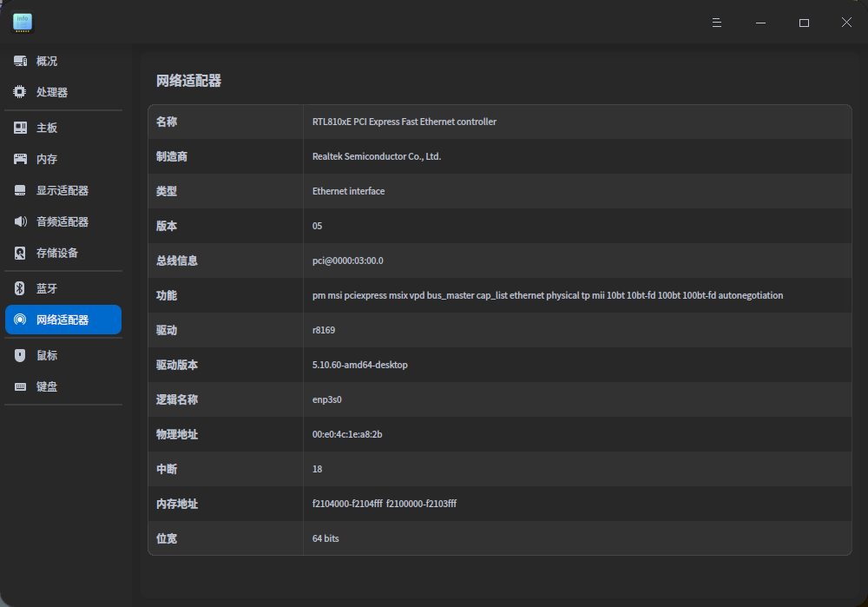Open the 概况 overview section icon

[x=19, y=61]
